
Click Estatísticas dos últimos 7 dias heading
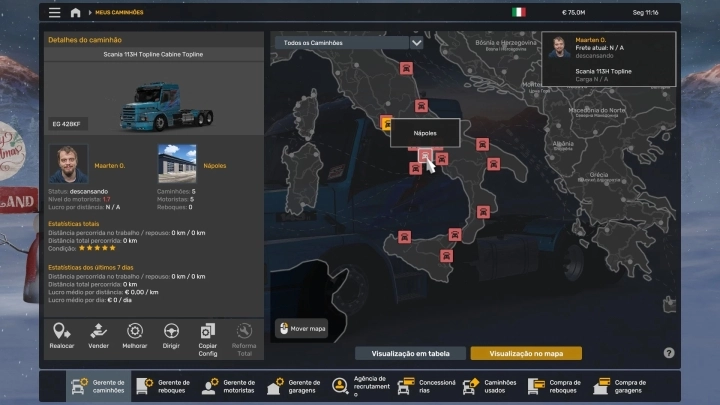90,267
